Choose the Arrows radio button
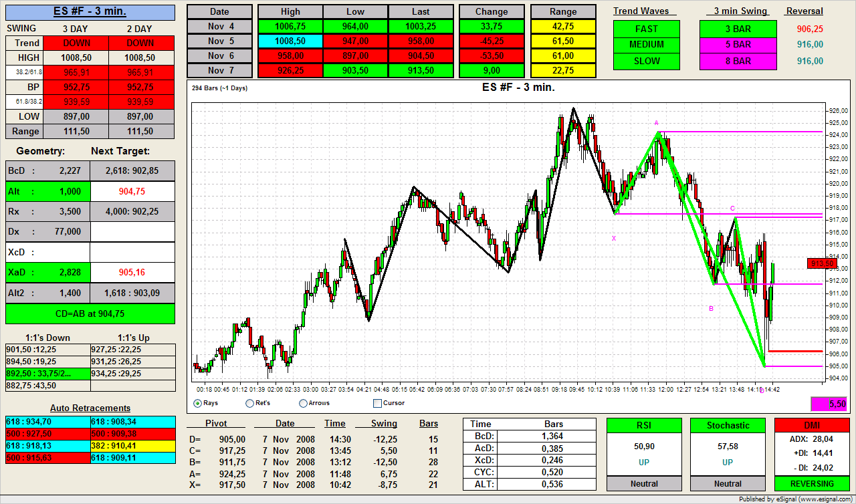Viewport: 856px width, 504px height. click(303, 403)
